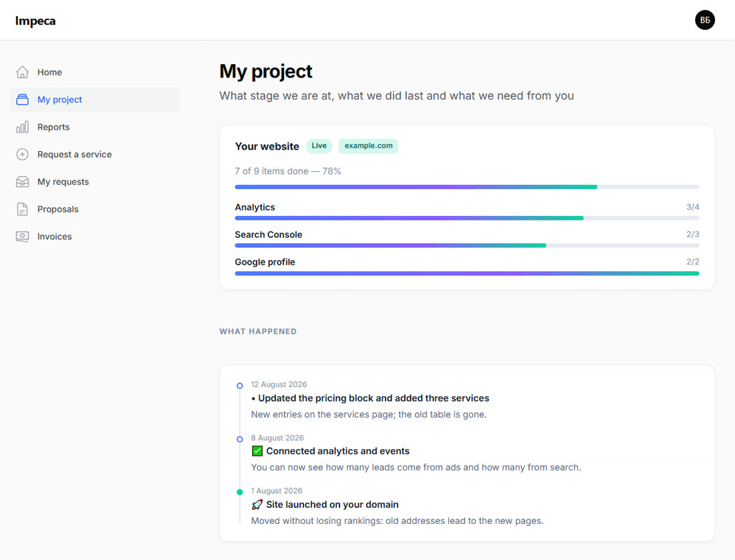Click the green checkmark beside Connected analytics

257,451
